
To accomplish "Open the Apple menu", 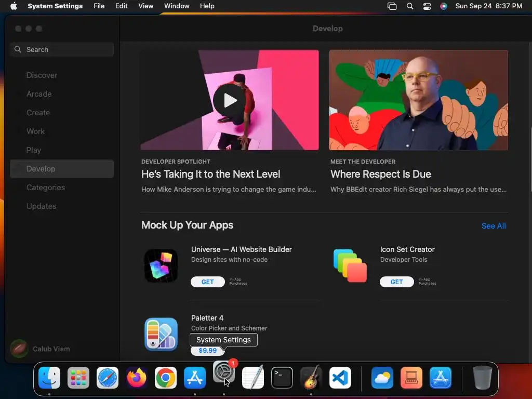I will [14, 6].
